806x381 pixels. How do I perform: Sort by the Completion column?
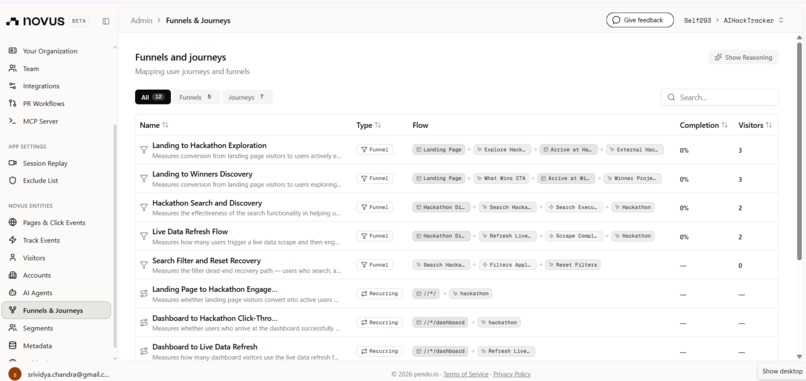tap(704, 125)
